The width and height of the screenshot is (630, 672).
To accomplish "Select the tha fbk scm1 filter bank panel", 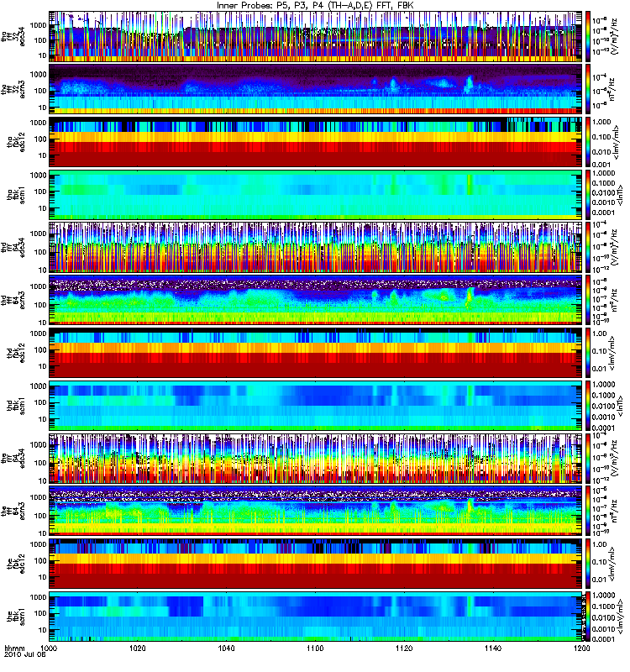I will point(315,195).
